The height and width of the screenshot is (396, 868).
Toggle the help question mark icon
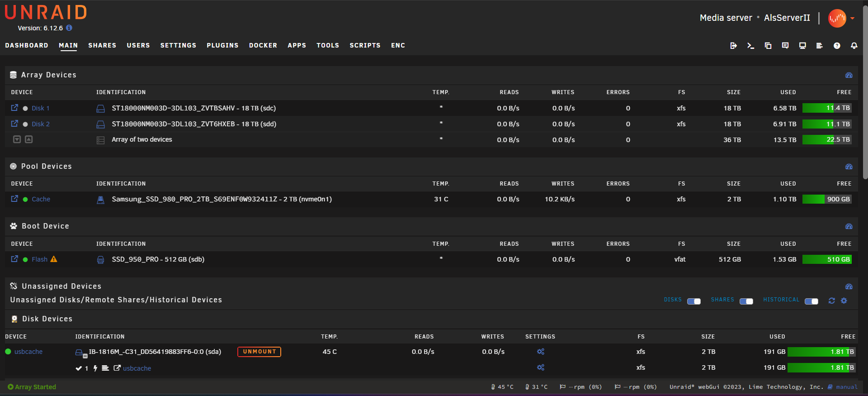pos(837,46)
